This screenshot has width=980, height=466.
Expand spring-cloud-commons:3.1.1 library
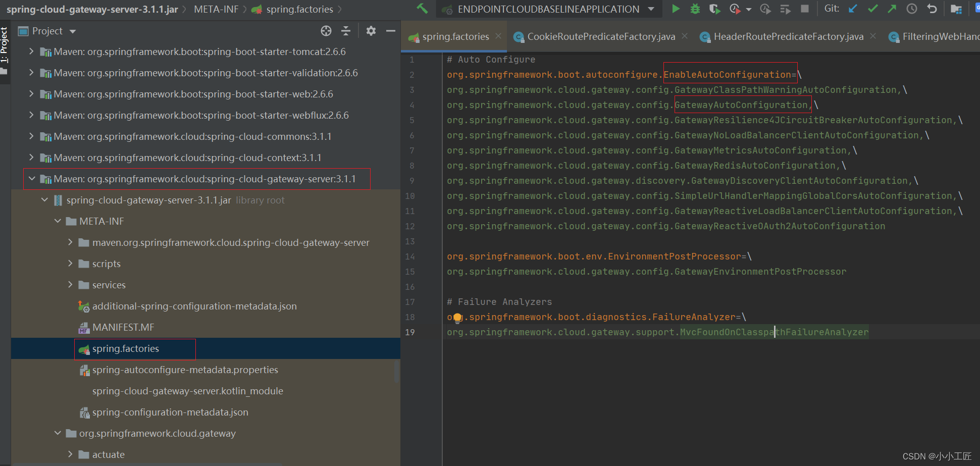pos(31,136)
